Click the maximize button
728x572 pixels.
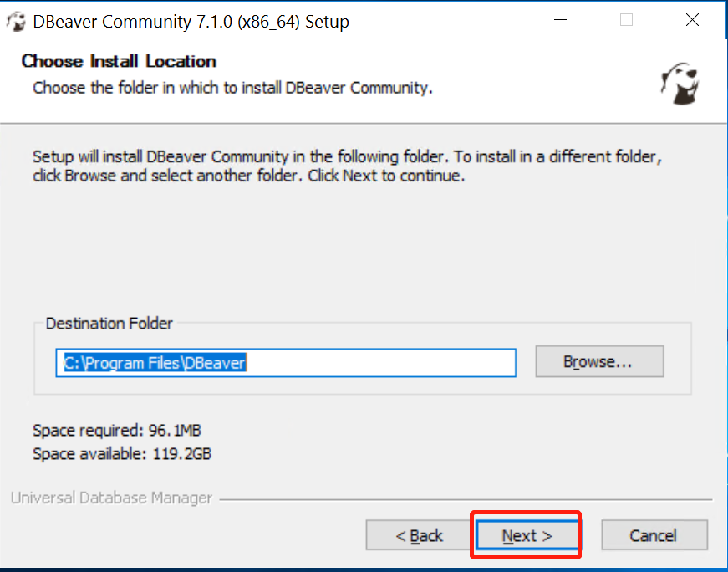626,19
